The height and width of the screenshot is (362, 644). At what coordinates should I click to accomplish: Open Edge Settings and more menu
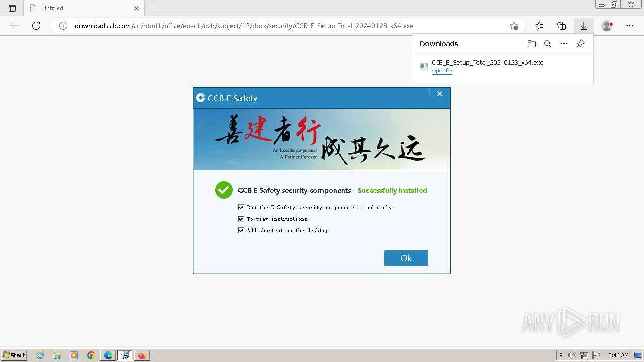pyautogui.click(x=630, y=26)
